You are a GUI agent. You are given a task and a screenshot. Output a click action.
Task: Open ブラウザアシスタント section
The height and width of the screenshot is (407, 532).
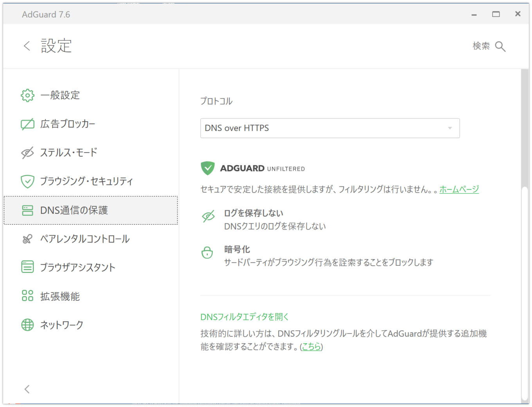(91, 267)
